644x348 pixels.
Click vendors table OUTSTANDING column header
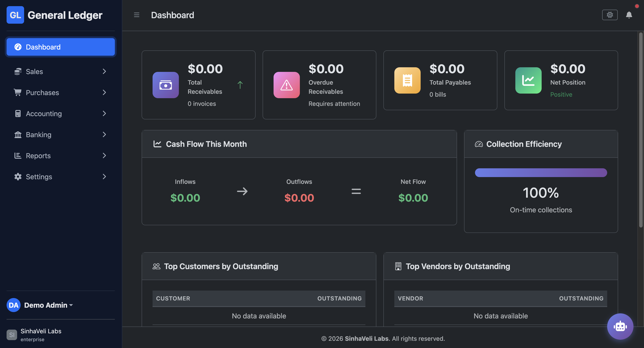(581, 298)
